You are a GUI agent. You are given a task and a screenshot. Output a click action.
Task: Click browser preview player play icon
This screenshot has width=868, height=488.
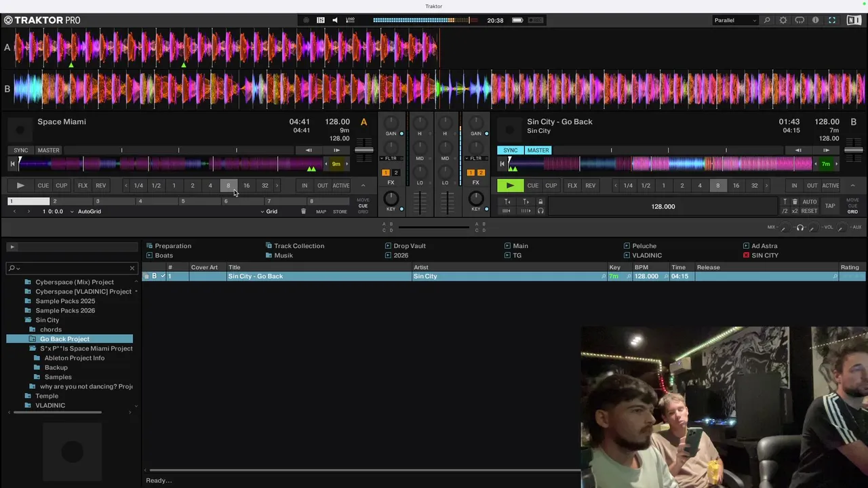coord(12,247)
